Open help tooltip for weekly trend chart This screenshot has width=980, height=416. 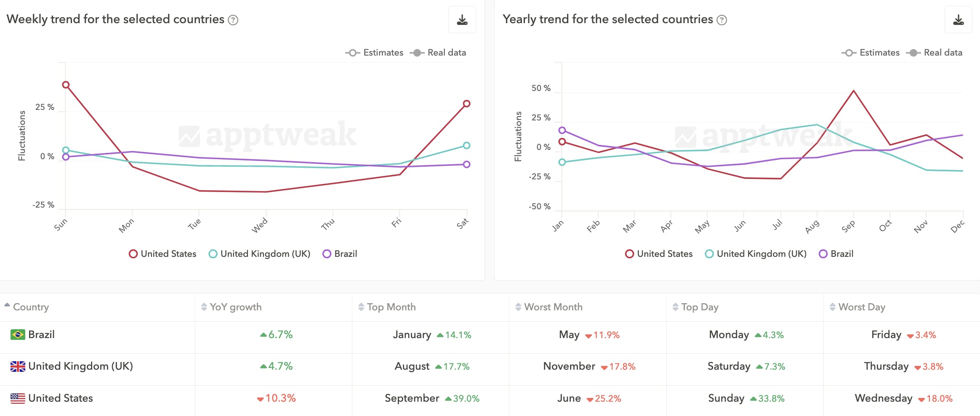tap(233, 20)
